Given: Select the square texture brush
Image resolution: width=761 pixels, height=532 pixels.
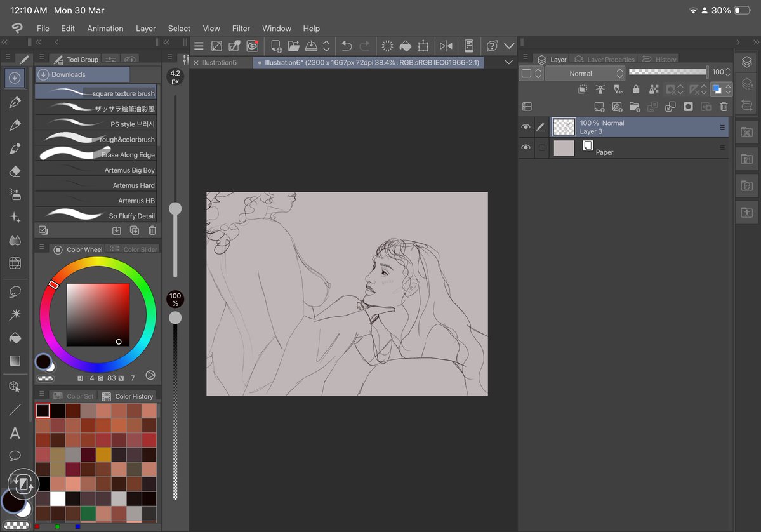Looking at the screenshot, I should pos(96,93).
